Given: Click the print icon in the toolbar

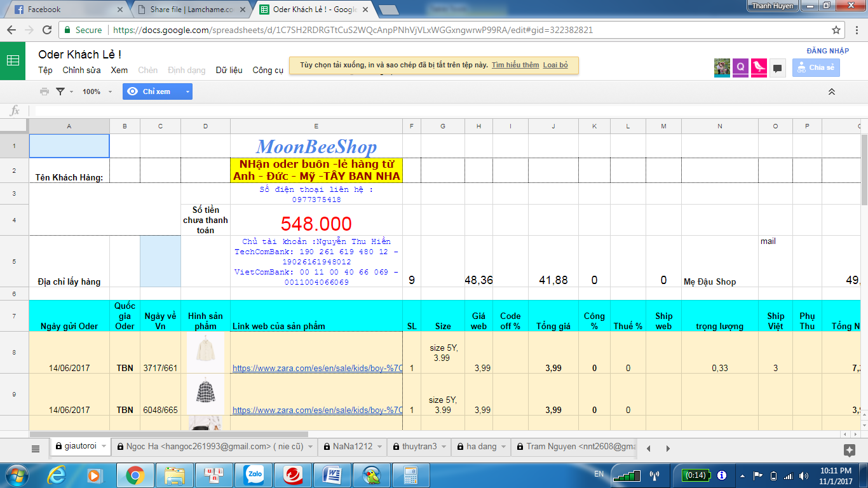Looking at the screenshot, I should click(x=44, y=91).
